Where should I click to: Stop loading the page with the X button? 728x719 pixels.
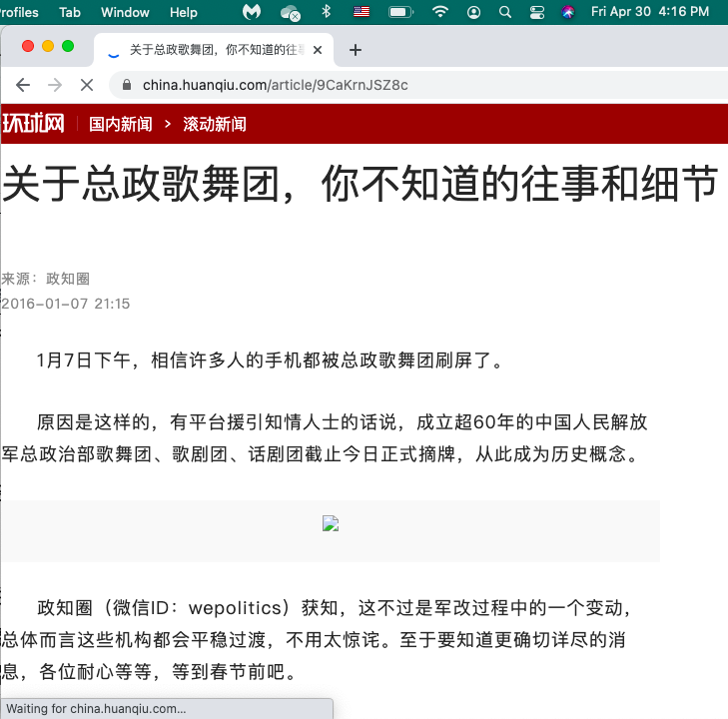pos(87,85)
